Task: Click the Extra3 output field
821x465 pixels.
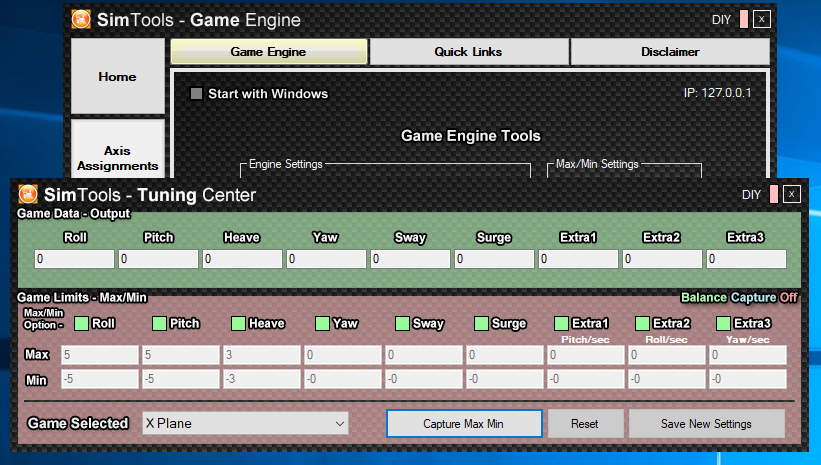Action: coord(746,259)
